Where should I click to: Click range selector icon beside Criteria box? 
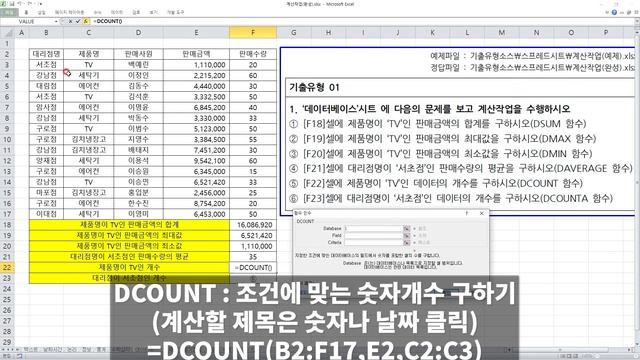point(406,243)
